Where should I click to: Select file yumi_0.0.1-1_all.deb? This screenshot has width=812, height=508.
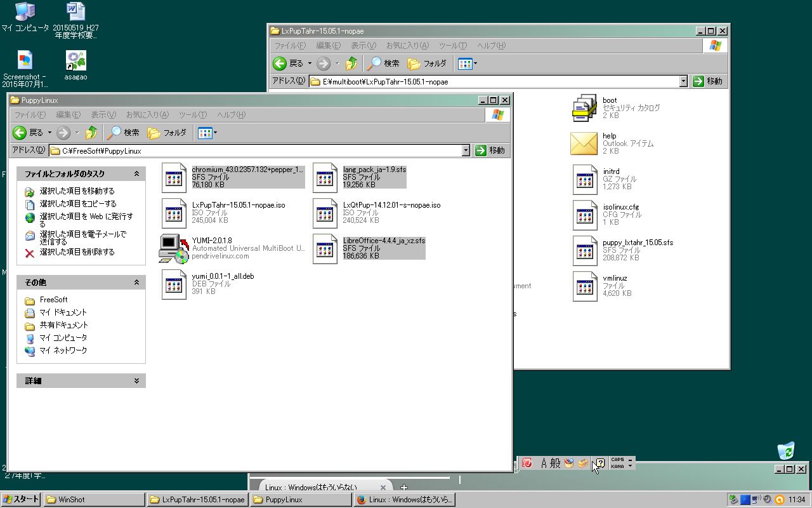pyautogui.click(x=223, y=276)
